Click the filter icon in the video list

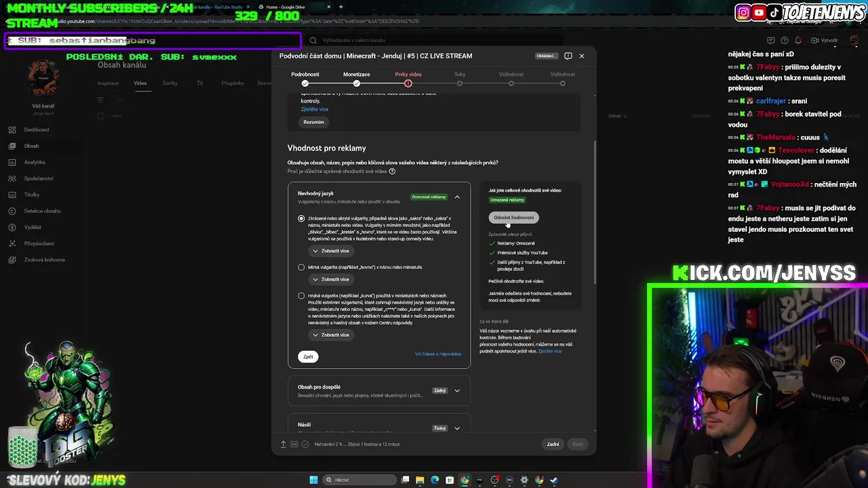pyautogui.click(x=100, y=100)
